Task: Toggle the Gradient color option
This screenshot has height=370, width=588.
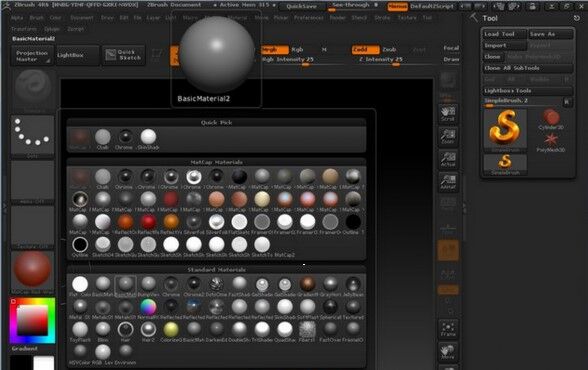Action: pyautogui.click(x=25, y=349)
